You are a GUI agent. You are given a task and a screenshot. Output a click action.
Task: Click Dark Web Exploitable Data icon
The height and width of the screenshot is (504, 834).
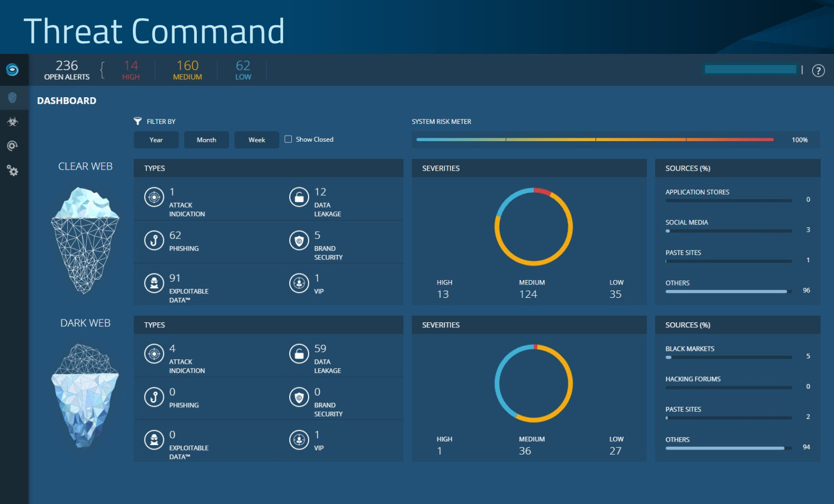click(x=154, y=440)
